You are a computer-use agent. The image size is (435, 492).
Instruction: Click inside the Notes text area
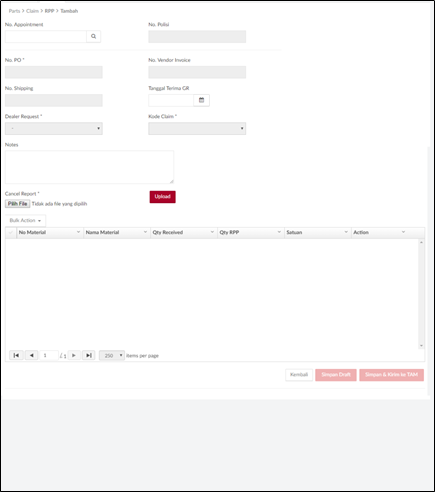tap(89, 167)
